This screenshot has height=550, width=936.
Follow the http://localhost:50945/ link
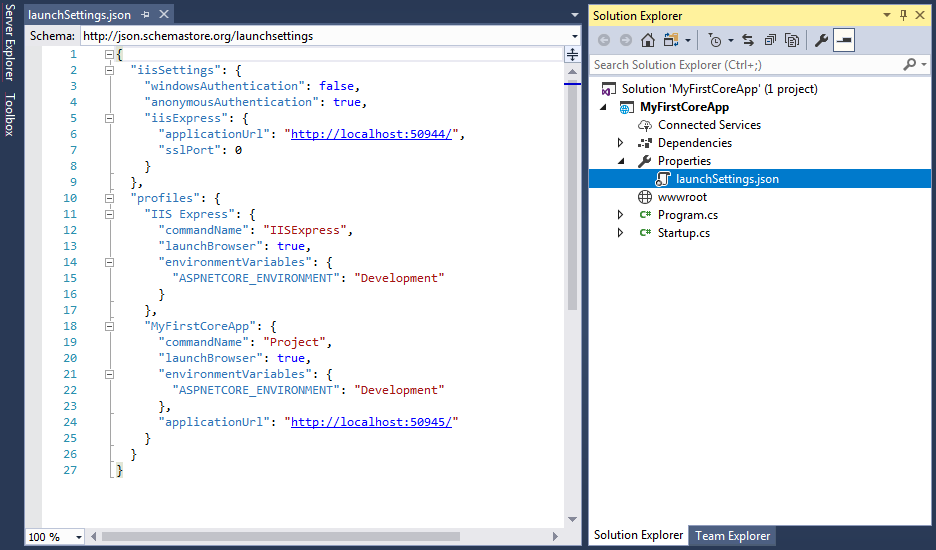tap(371, 422)
